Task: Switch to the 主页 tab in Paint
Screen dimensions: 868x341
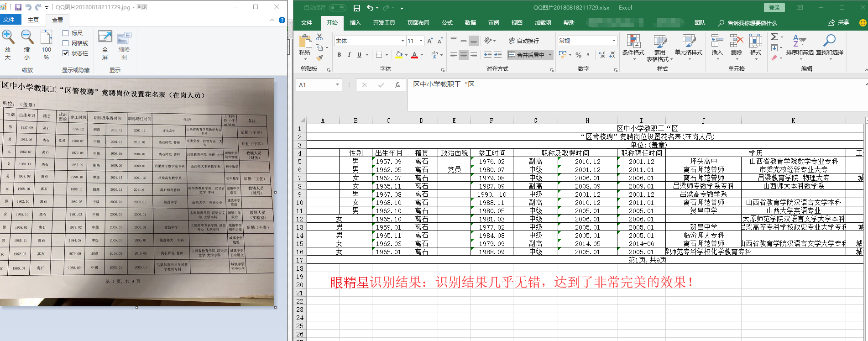Action: point(33,20)
